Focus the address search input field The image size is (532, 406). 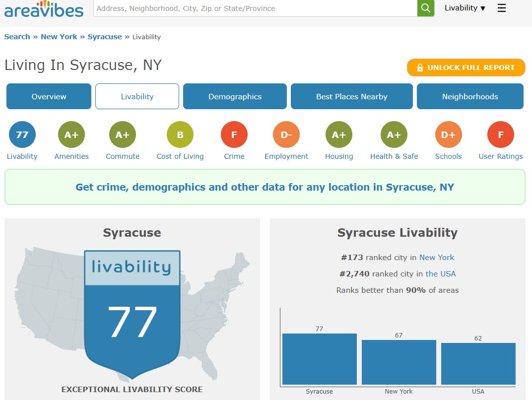[x=255, y=8]
